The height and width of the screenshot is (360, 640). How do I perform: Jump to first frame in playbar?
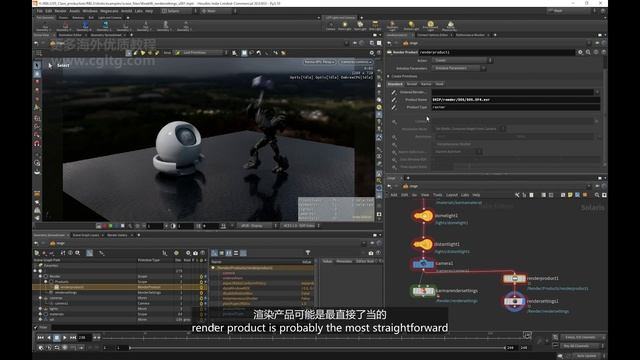[40, 338]
